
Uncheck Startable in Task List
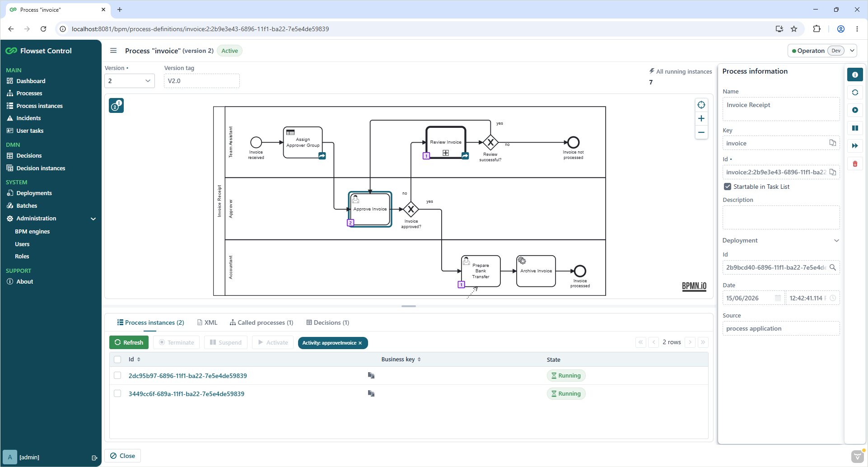(727, 187)
